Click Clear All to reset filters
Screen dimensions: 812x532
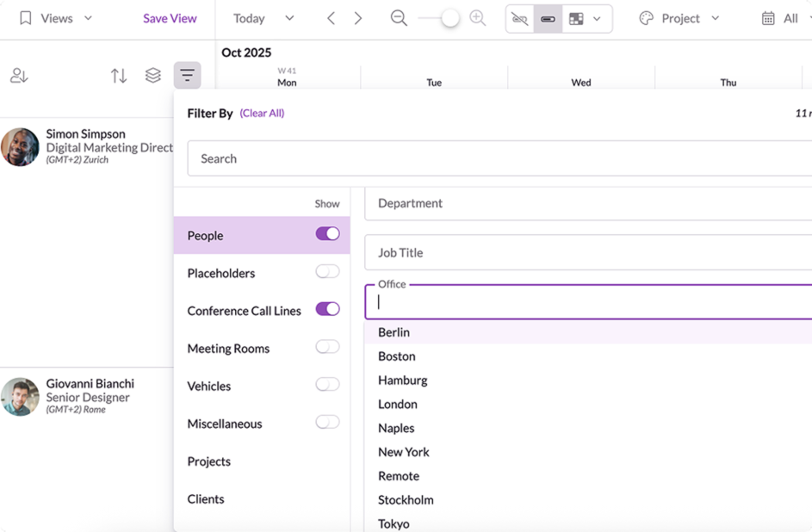262,113
